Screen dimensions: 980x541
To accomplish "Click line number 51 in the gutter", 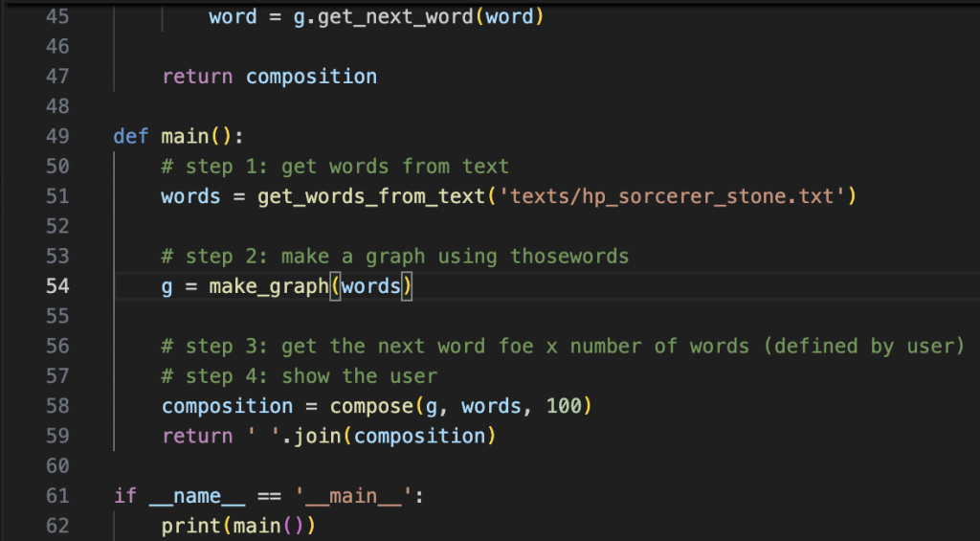I will 57,197.
